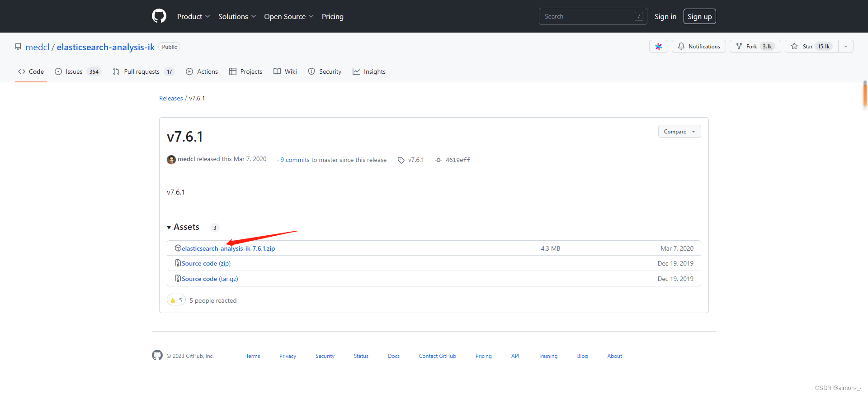Image resolution: width=868 pixels, height=395 pixels.
Task: Click file icon beside Source code (zip)
Action: point(178,263)
